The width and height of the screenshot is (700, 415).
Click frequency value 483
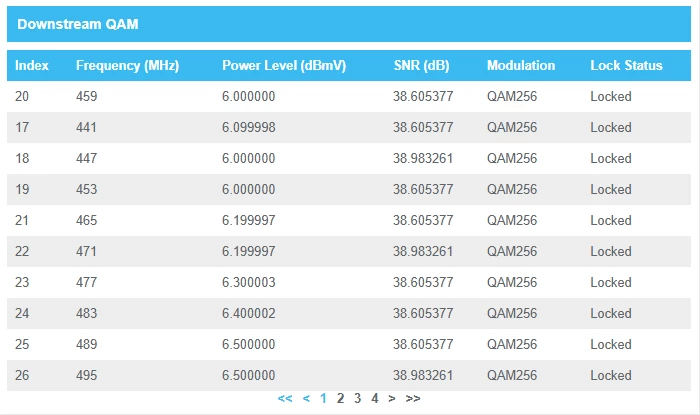point(86,313)
